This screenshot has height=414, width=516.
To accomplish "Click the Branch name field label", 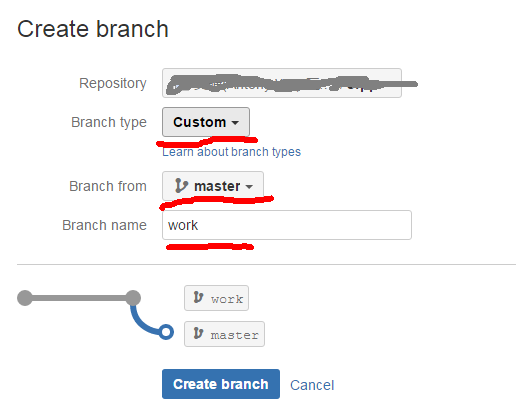I will coord(104,225).
